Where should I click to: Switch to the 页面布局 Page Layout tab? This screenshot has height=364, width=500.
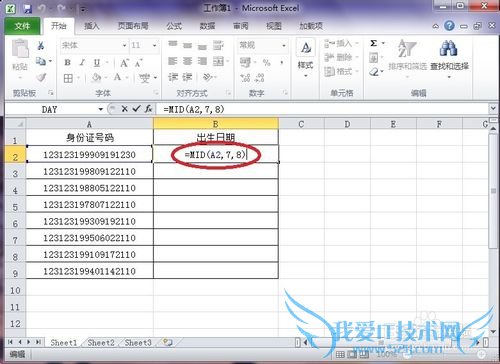133,26
